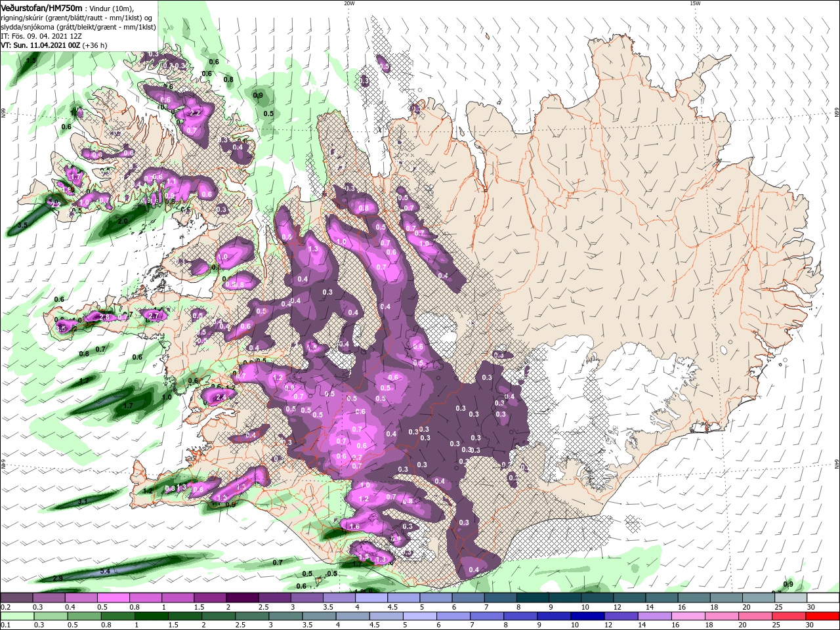Select the light pink 16 rain-scale swatch
This screenshot has width=840, height=630.
pyautogui.click(x=687, y=616)
